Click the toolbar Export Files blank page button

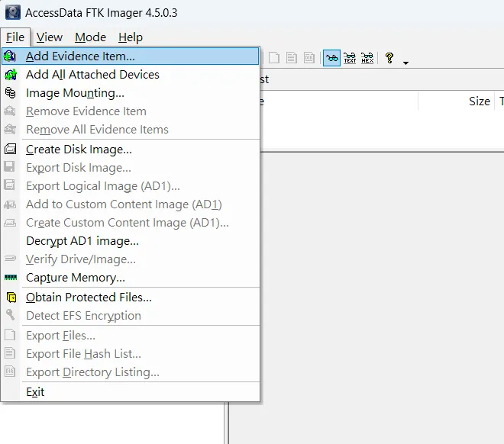click(274, 58)
